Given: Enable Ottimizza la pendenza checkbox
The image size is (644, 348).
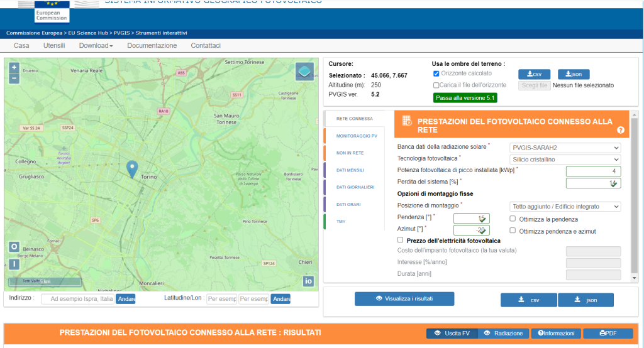Looking at the screenshot, I should pos(513,219).
